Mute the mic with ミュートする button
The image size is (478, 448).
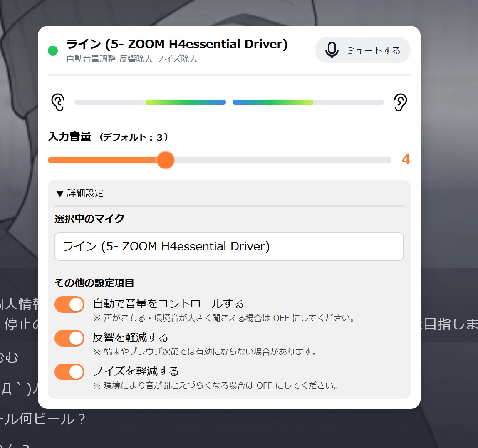(362, 50)
